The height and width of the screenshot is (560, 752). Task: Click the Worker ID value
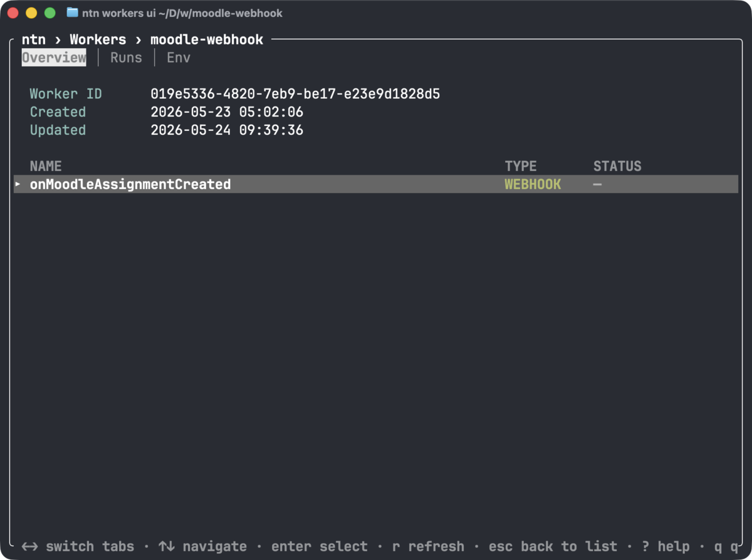pos(295,94)
